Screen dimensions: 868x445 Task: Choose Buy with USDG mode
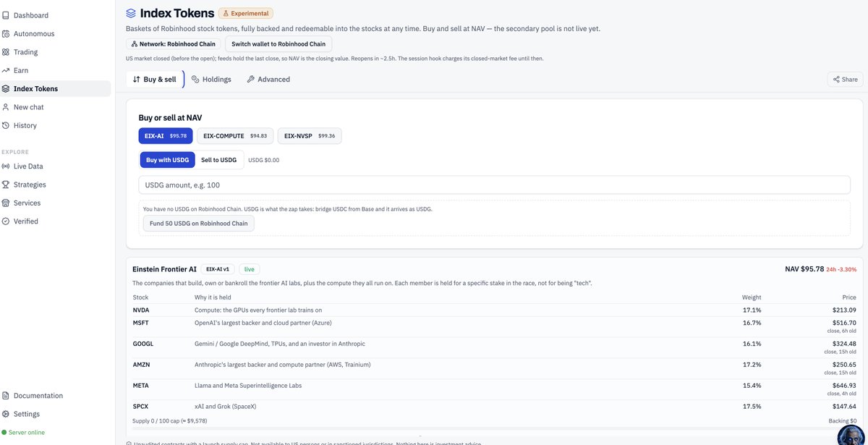click(x=167, y=160)
